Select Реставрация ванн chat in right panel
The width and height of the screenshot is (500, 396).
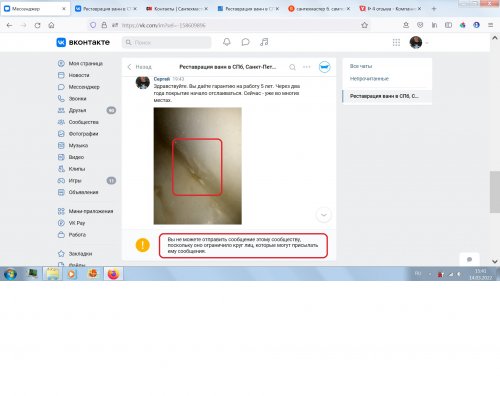point(387,96)
